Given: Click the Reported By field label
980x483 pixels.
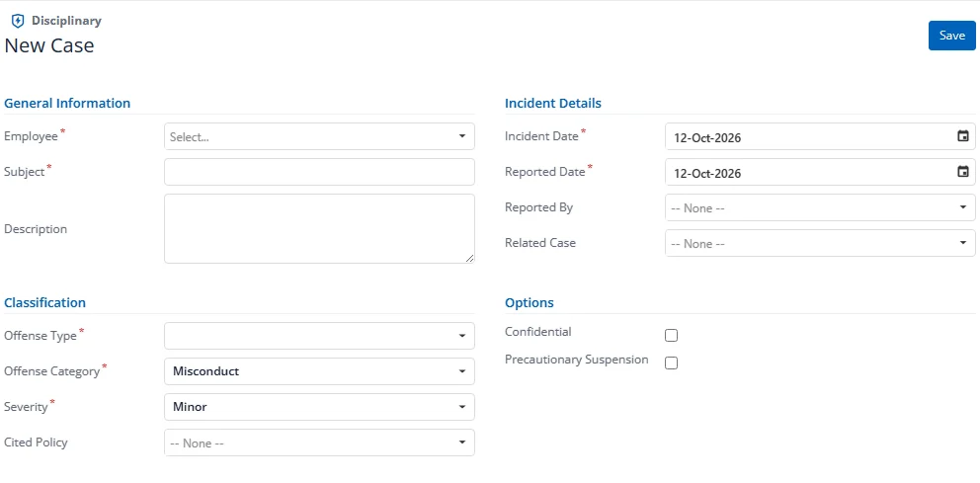Looking at the screenshot, I should [538, 207].
